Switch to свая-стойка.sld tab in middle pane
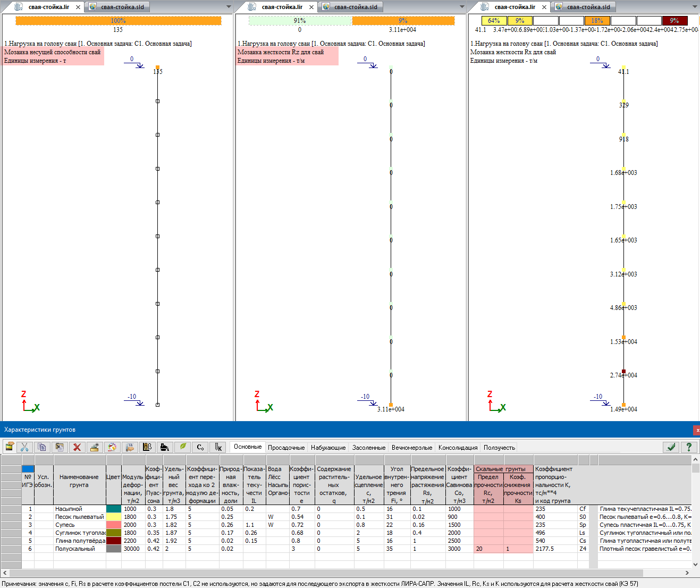Viewport: 700px width, 588px height. click(x=355, y=7)
